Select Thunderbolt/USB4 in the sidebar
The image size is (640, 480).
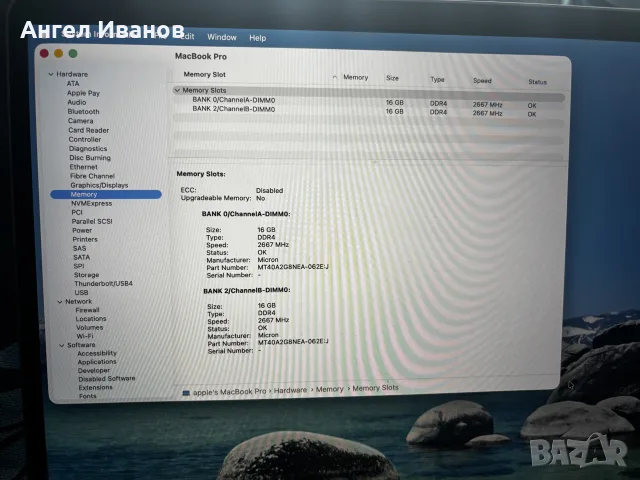pos(103,284)
